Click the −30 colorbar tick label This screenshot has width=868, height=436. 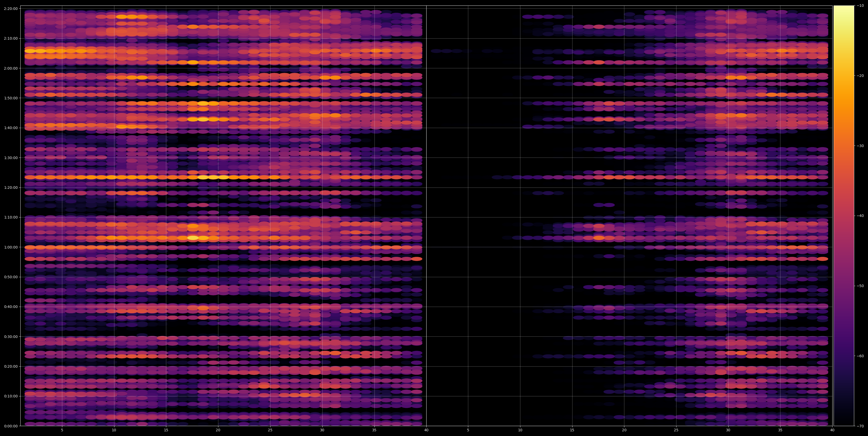(x=860, y=146)
